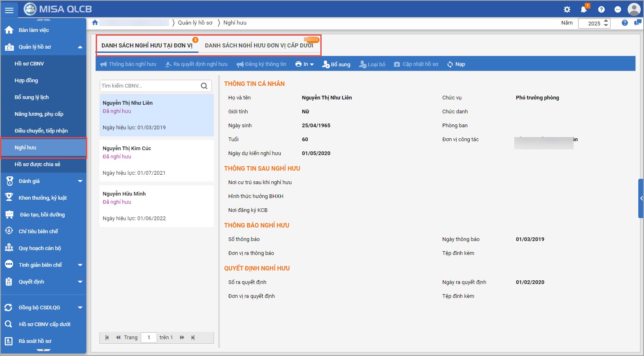Open Rà soát hồ sơ item

[x=43, y=341]
